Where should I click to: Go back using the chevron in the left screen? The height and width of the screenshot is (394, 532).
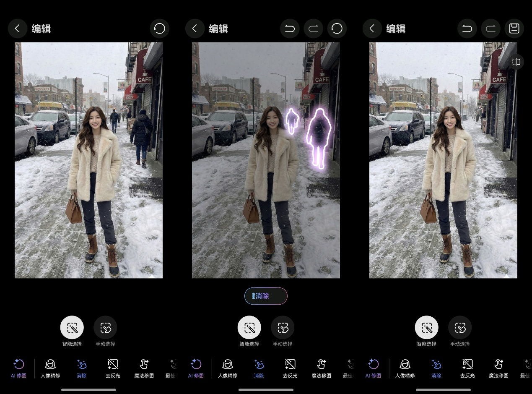point(17,29)
